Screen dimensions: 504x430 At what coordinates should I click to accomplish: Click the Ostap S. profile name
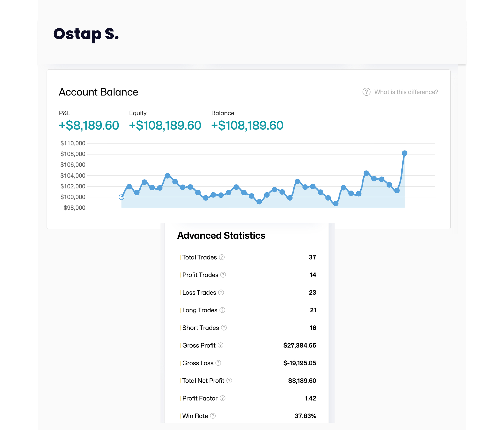tap(86, 34)
